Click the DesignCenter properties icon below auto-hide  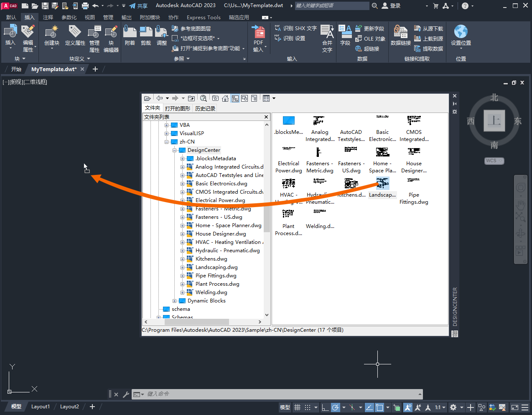(x=455, y=112)
